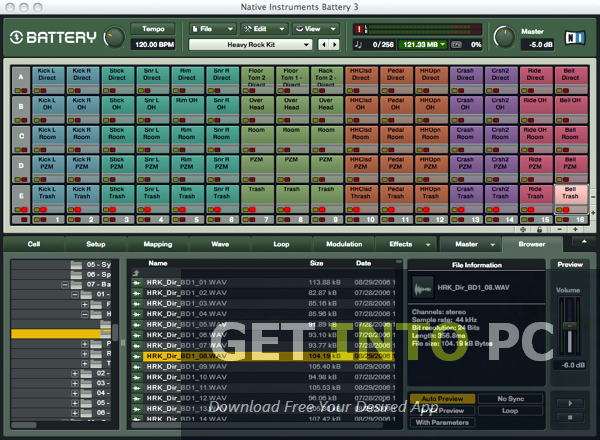
Task: Expand the 02 - folder in tree
Action: click(x=75, y=373)
